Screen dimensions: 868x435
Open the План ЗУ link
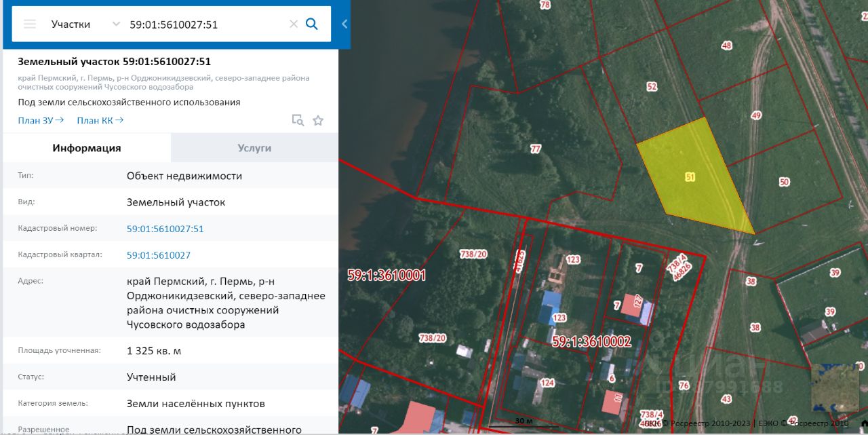pos(41,120)
